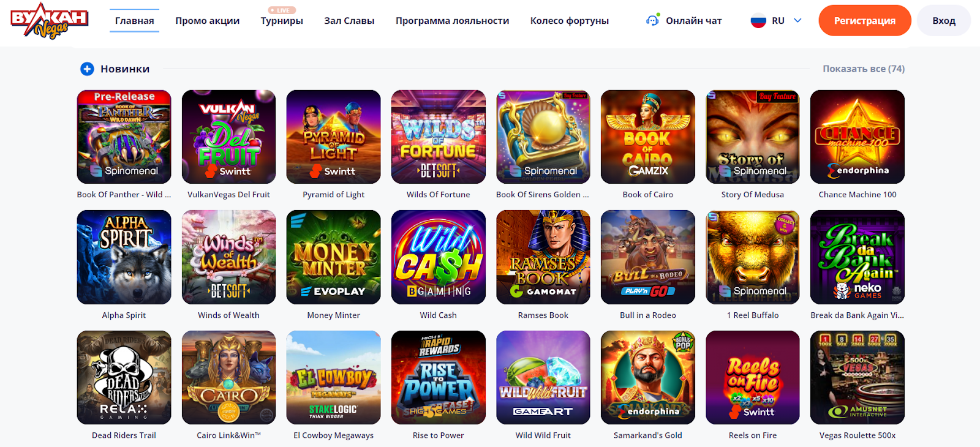Click the Вход login button
Image resolution: width=980 pixels, height=447 pixels.
click(x=944, y=21)
